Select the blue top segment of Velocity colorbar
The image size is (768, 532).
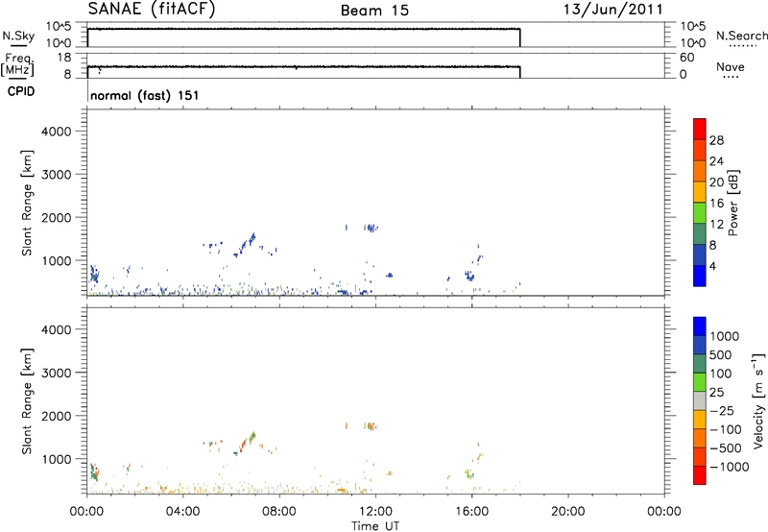tap(700, 326)
